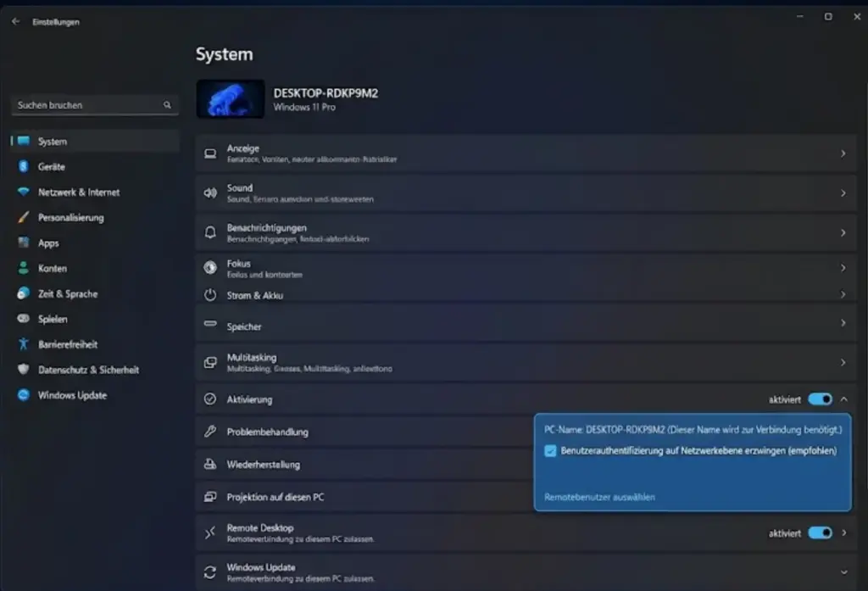Expand the Windows Update row down chevron

click(x=844, y=572)
